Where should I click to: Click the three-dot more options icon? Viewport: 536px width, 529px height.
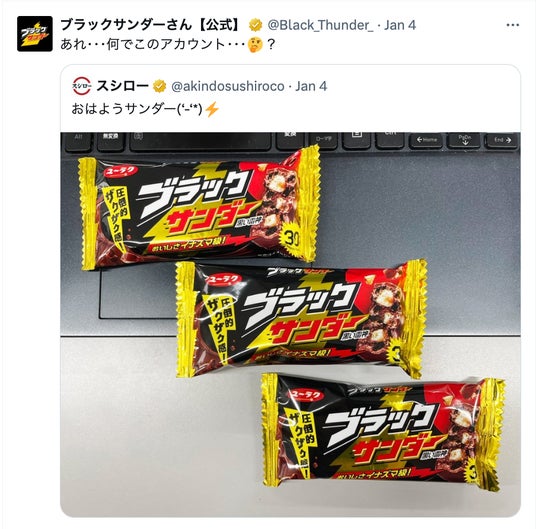click(x=513, y=25)
